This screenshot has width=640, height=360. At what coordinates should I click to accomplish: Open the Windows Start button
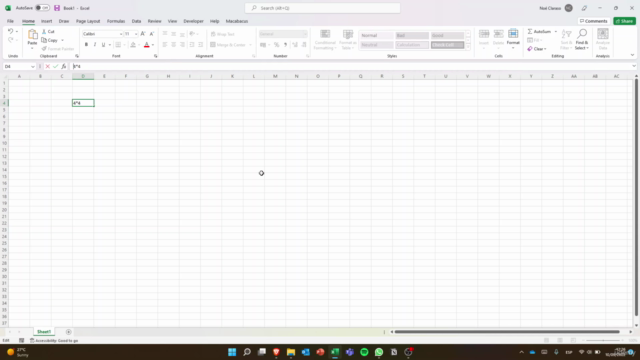[232, 352]
